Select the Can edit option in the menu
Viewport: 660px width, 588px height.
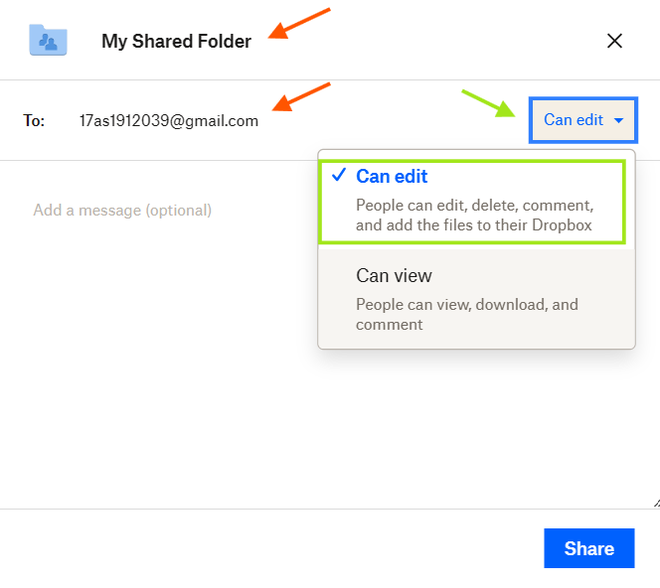392,177
